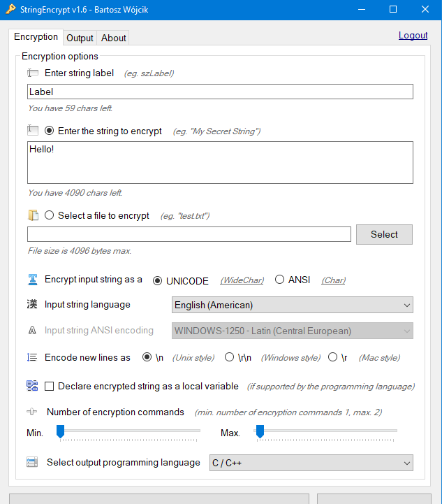Click the kanji icon beside Input string language
Image resolution: width=442 pixels, height=504 pixels.
click(x=32, y=304)
